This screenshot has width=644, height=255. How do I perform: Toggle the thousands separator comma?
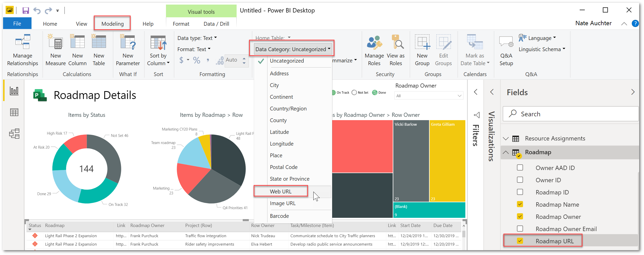coord(208,60)
